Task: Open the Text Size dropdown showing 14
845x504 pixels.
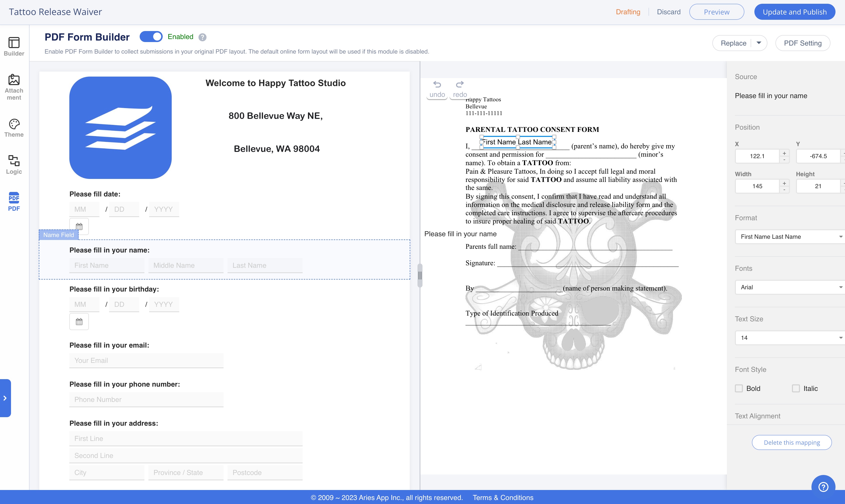Action: coord(790,338)
